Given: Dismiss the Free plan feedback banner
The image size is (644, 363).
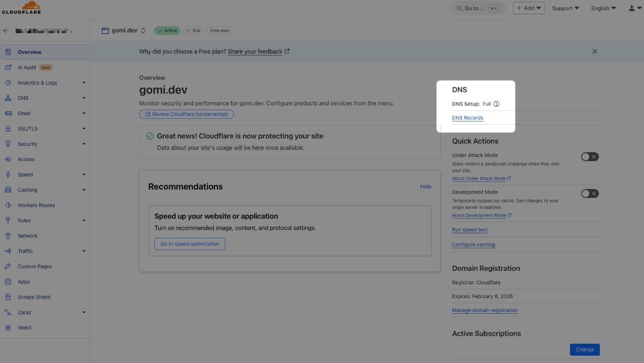Looking at the screenshot, I should click(x=595, y=52).
